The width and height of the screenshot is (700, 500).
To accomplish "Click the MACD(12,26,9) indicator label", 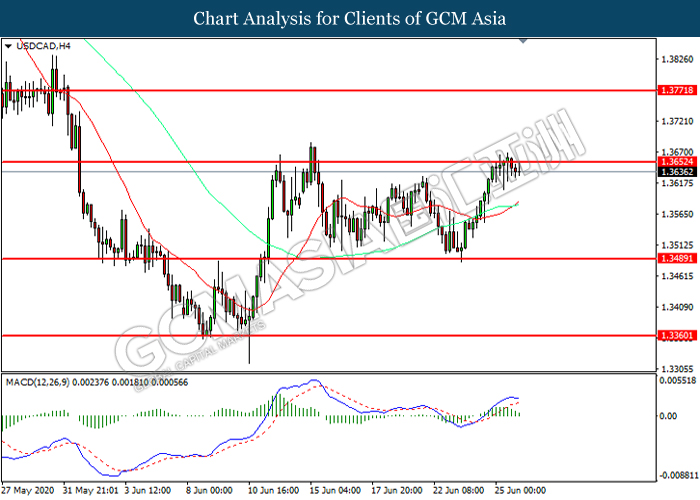I will click(38, 383).
